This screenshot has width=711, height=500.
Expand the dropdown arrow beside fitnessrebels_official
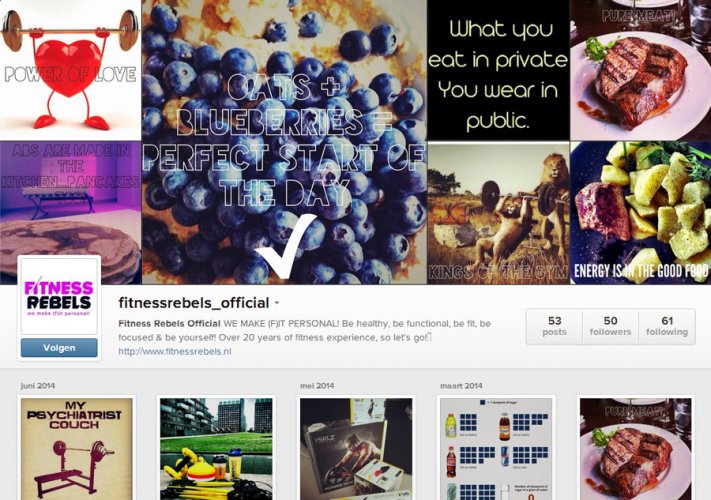point(277,303)
